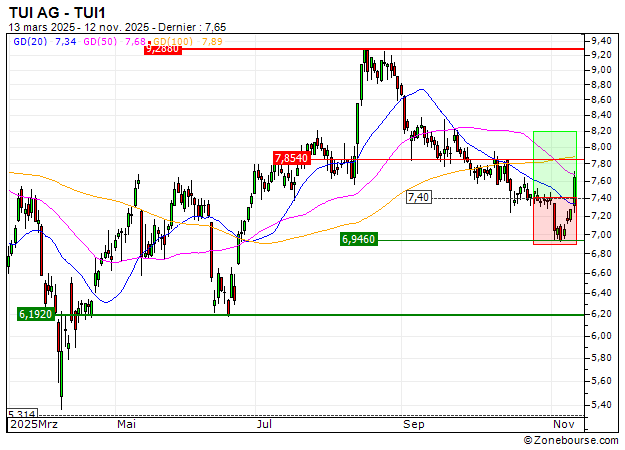Click the red 9,2880 resistance label
625x450 pixels.
tap(162, 49)
